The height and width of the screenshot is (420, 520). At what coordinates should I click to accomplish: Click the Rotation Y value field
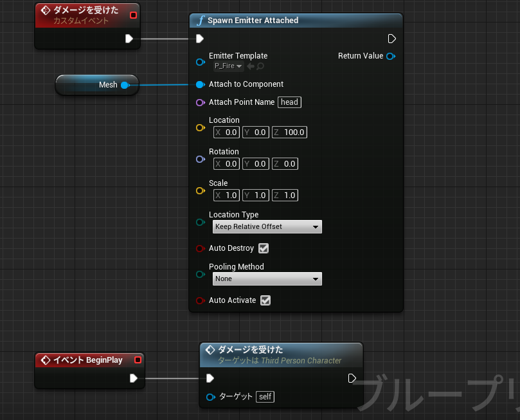pos(256,164)
